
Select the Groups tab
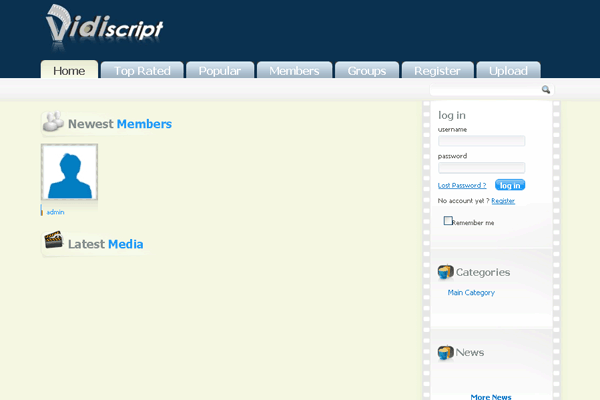coord(366,71)
